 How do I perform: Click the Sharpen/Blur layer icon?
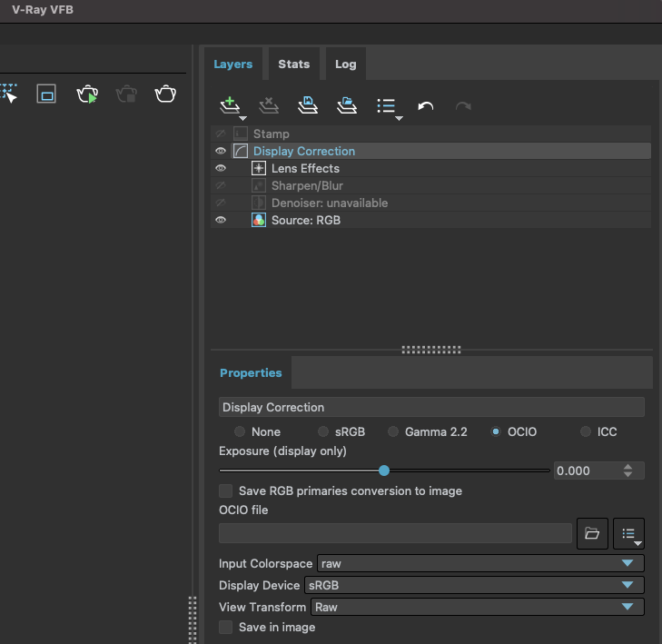[x=259, y=186]
